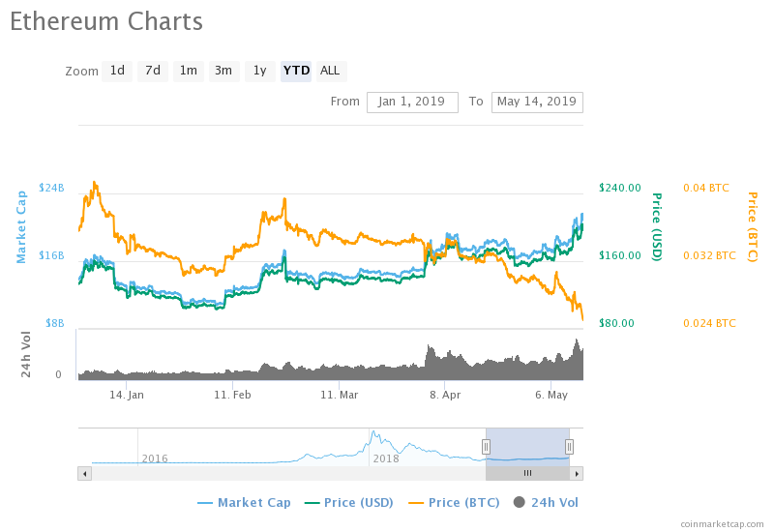
Task: Click the $24B market cap axis value
Action: [51, 188]
